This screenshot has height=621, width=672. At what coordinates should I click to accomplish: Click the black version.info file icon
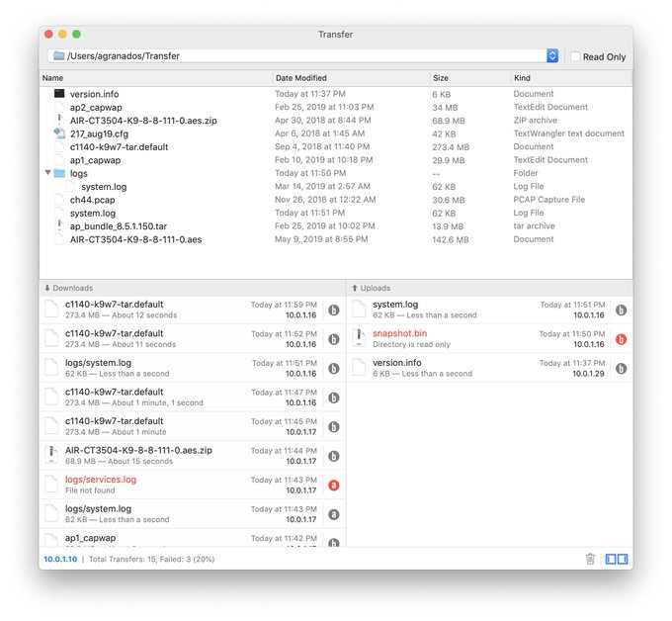coord(59,94)
